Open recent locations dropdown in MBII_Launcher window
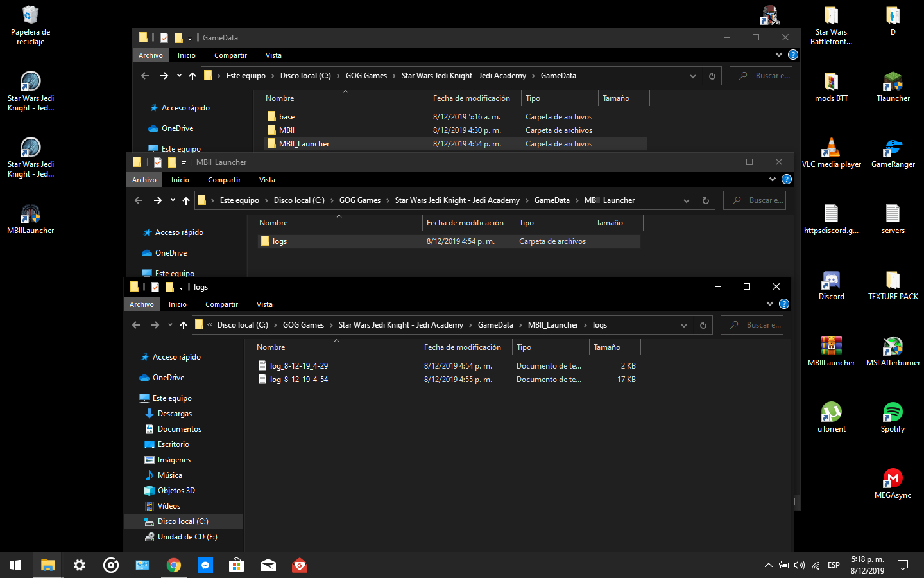 (x=173, y=200)
